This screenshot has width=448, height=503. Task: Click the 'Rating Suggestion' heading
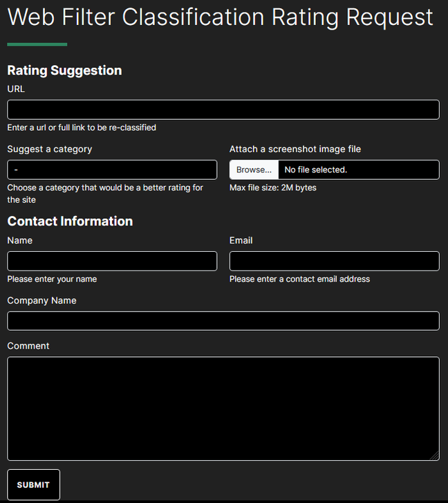pyautogui.click(x=64, y=70)
